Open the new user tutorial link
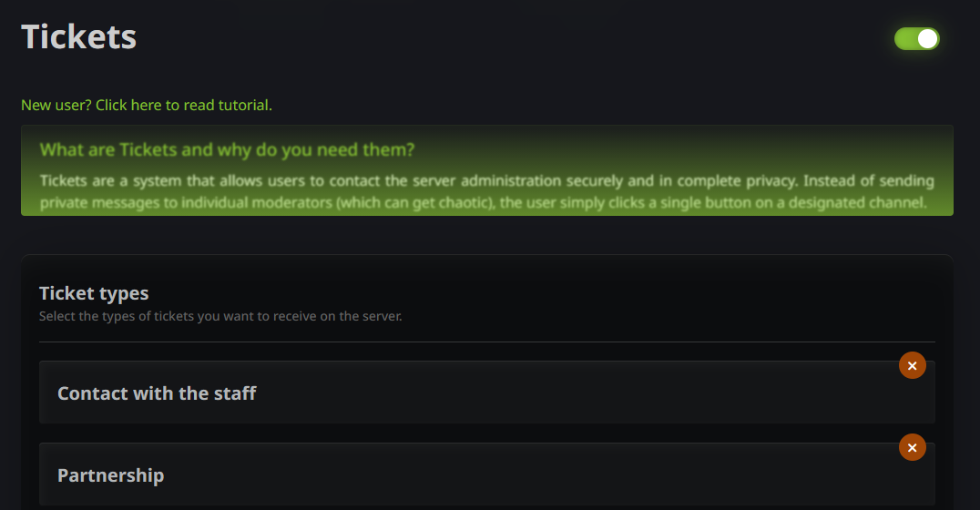 (x=147, y=105)
